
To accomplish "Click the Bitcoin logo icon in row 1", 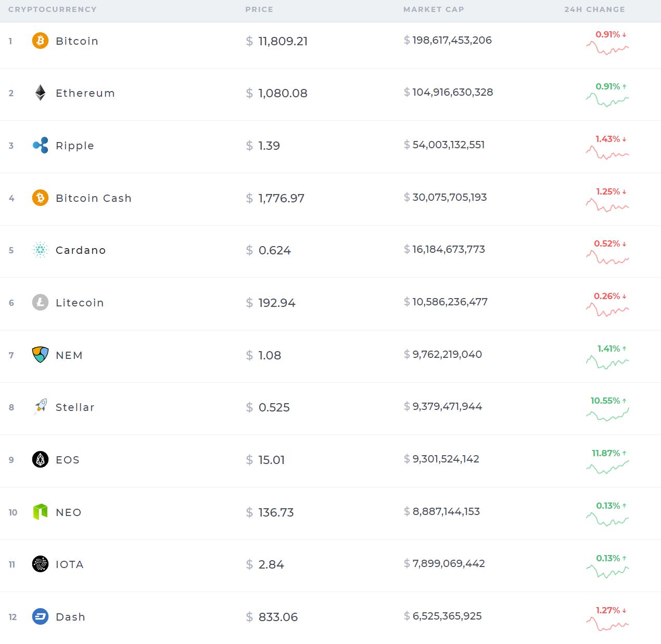I will [x=40, y=41].
